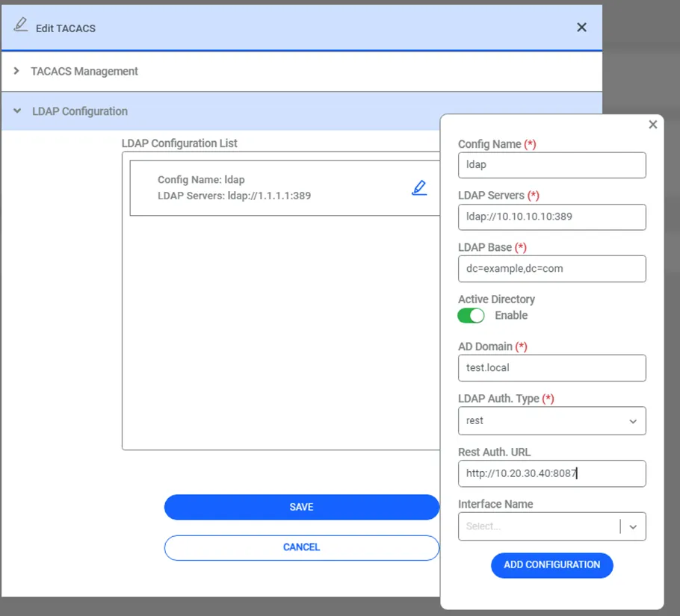Click the 'Rest Auth. URL' label

[x=494, y=452]
